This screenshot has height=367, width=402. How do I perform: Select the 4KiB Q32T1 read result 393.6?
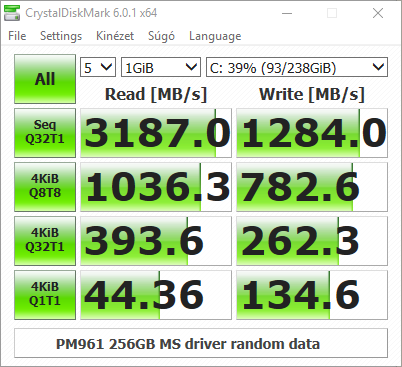point(156,241)
